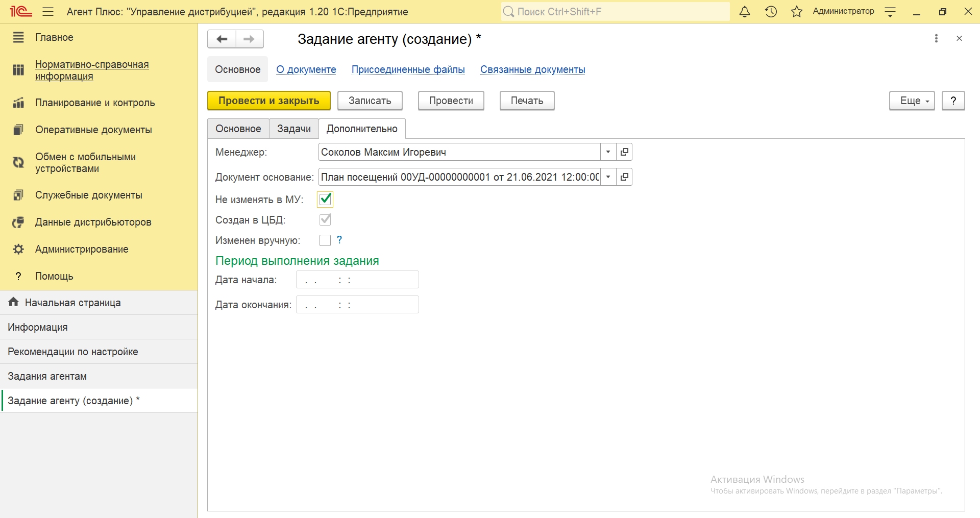The height and width of the screenshot is (518, 980).
Task: Click the home icon of Начальная страница
Action: 14,302
